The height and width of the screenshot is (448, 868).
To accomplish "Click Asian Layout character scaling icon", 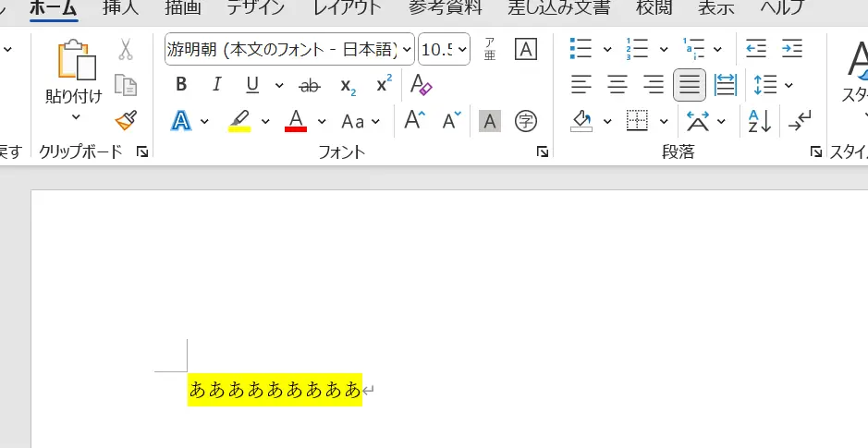I will (698, 121).
